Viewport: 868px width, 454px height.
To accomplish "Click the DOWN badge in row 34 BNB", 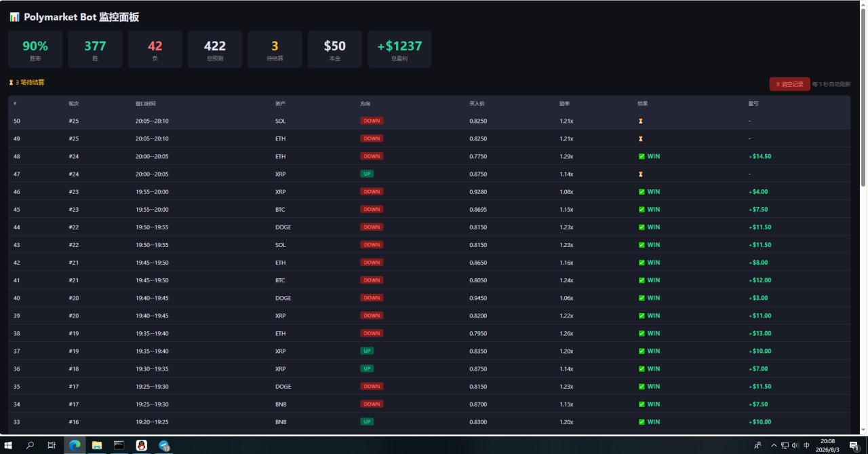I will pos(372,404).
